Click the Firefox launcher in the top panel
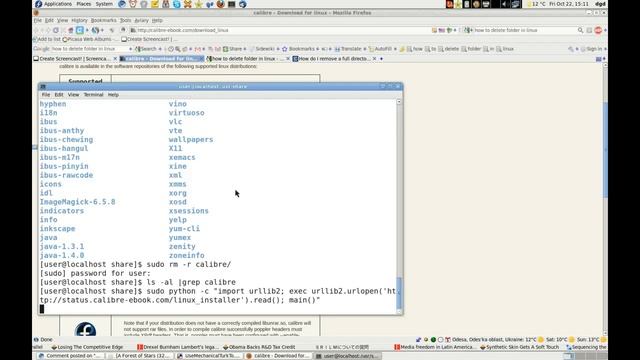The image size is (640, 360). click(x=220, y=4)
